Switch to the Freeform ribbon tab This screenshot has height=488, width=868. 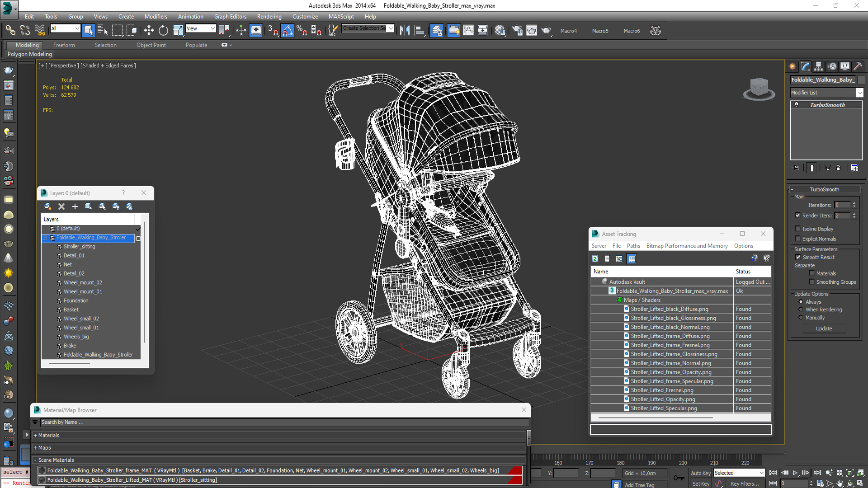coord(64,45)
